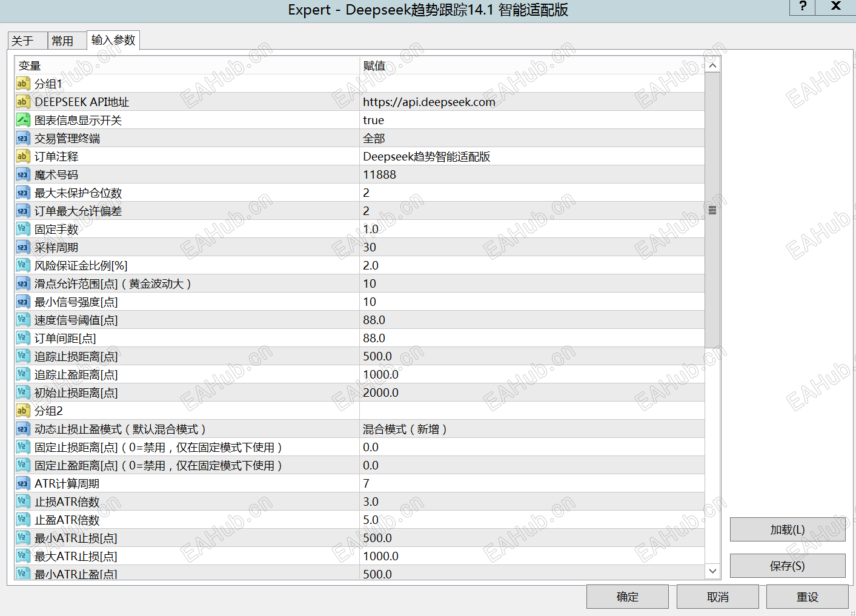Click the parameter list scrollbar thumb
Image resolution: width=856 pixels, height=616 pixels.
(x=712, y=210)
